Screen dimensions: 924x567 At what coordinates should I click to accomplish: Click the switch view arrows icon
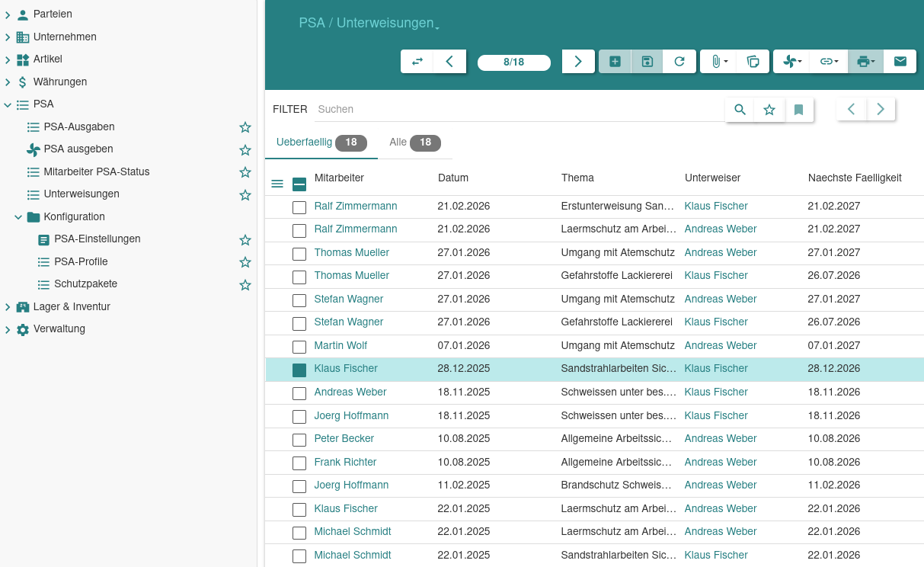(x=417, y=62)
